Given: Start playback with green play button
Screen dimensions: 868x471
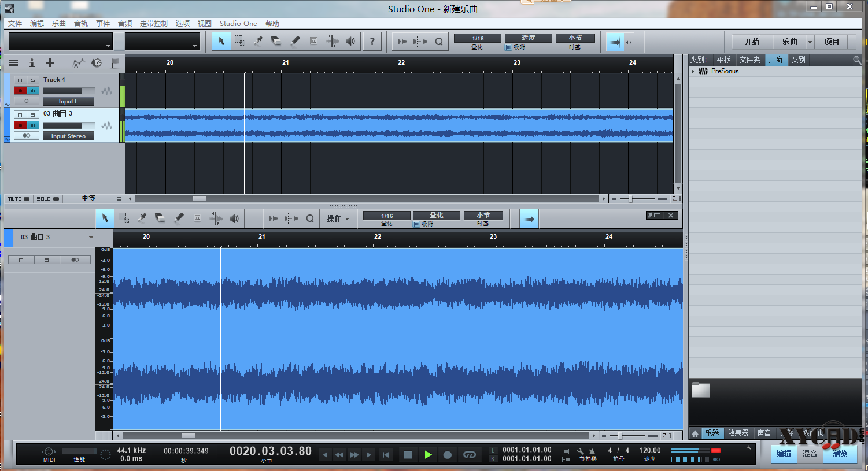Looking at the screenshot, I should 428,455.
